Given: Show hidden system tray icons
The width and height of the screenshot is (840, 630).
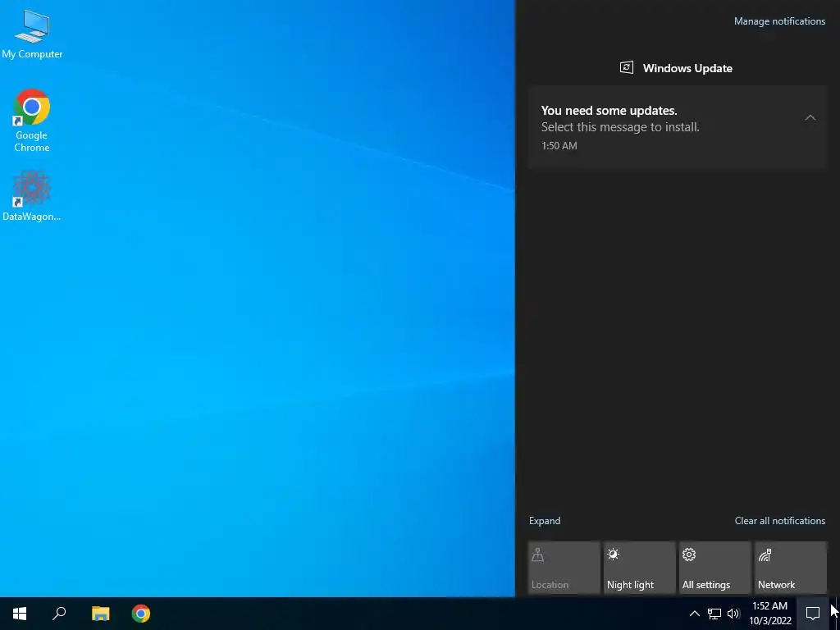Looking at the screenshot, I should [694, 614].
